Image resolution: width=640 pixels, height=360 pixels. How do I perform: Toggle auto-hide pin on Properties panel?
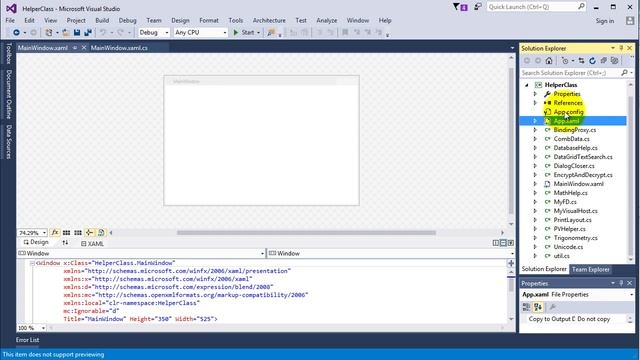(x=621, y=283)
